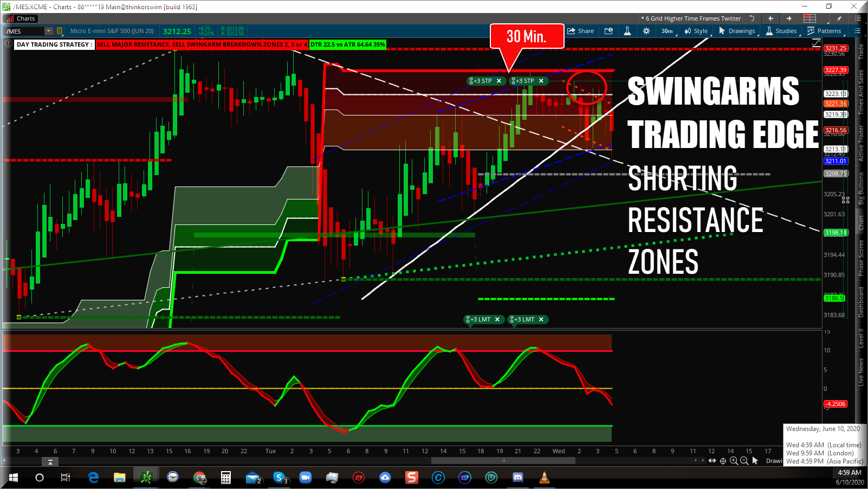Open the 6 Grid Higher Time Frames Twitter workspace
The width and height of the screenshot is (868, 489).
(x=691, y=18)
